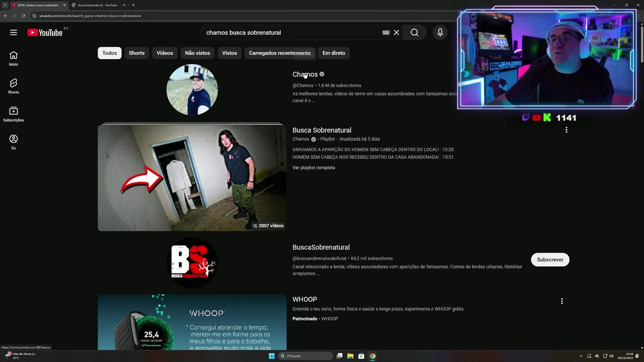Click the magnifier search button
Viewport: 644px width, 362px height.
pyautogui.click(x=414, y=33)
